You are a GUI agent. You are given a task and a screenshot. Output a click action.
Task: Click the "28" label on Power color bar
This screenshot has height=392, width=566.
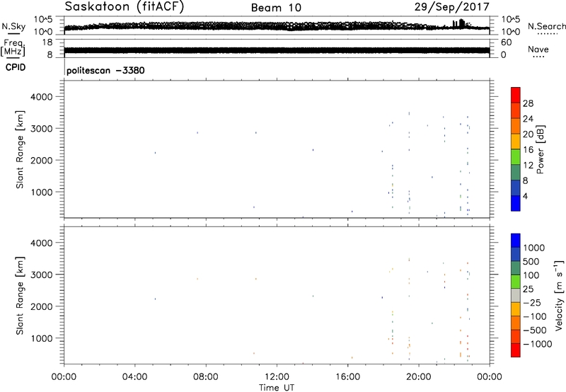click(x=528, y=103)
